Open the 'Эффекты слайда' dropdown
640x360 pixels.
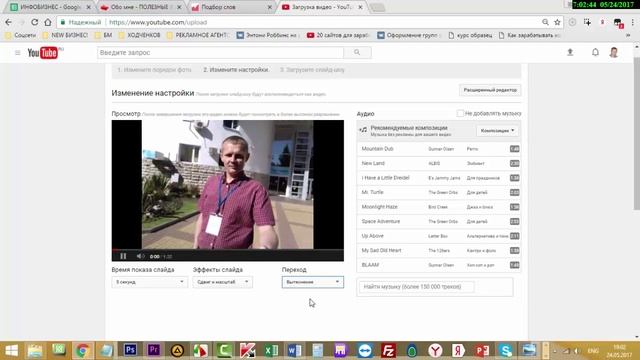pos(222,282)
